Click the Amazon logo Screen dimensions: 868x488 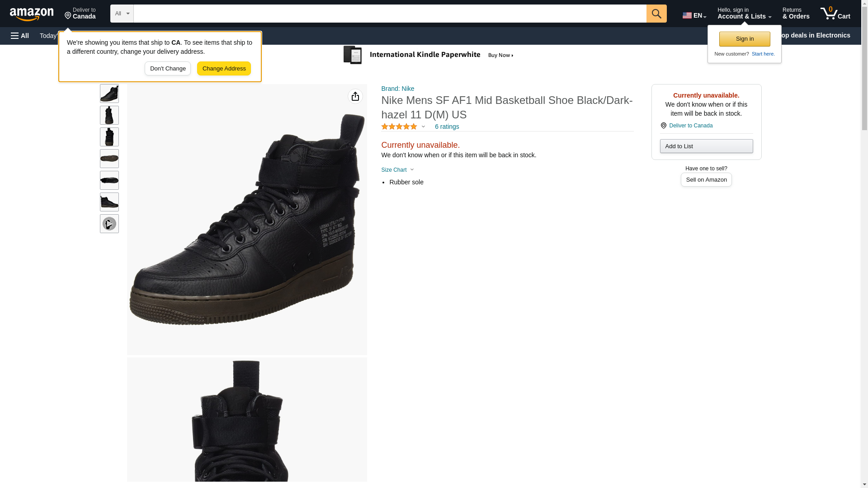[32, 14]
